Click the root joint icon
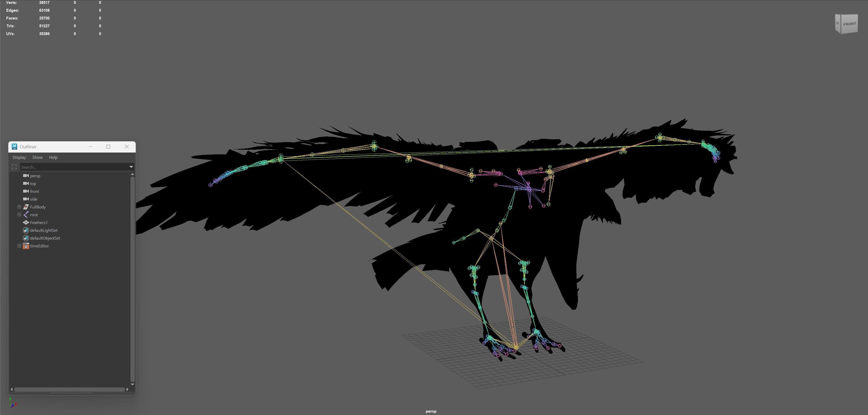The image size is (868, 415). 26,215
